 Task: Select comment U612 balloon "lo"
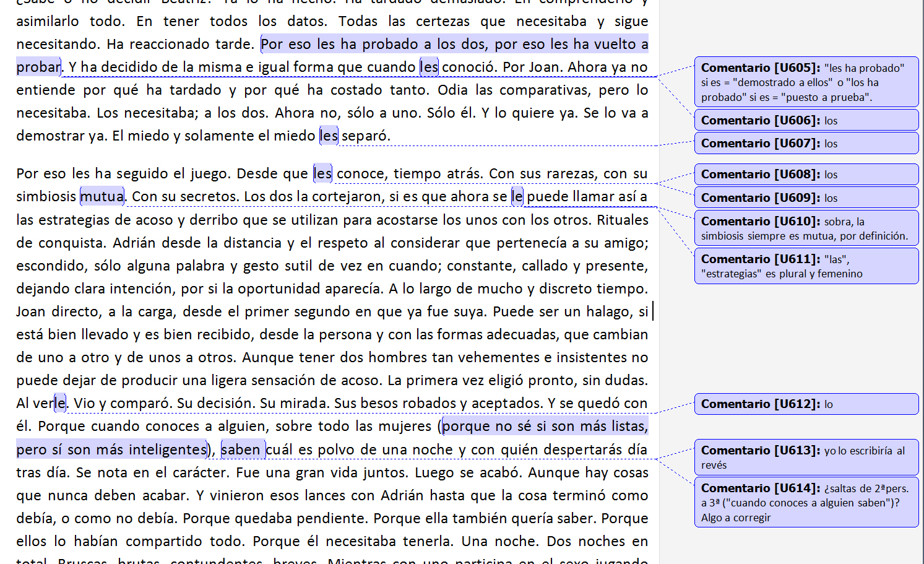806,404
